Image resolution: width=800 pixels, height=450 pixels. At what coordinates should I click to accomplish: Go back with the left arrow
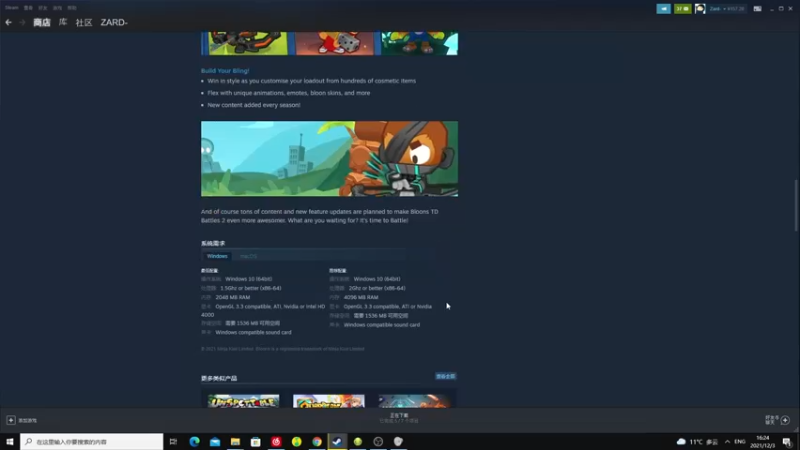(8, 22)
